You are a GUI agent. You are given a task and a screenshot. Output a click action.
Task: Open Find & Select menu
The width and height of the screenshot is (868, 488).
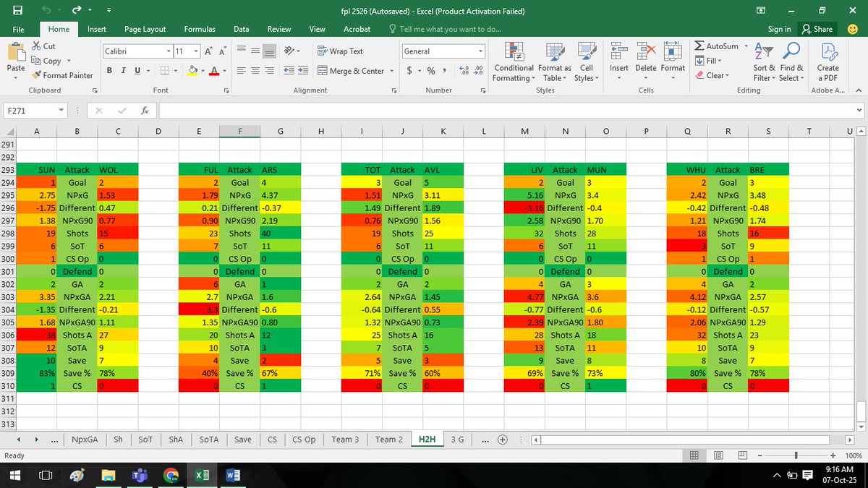coord(791,61)
